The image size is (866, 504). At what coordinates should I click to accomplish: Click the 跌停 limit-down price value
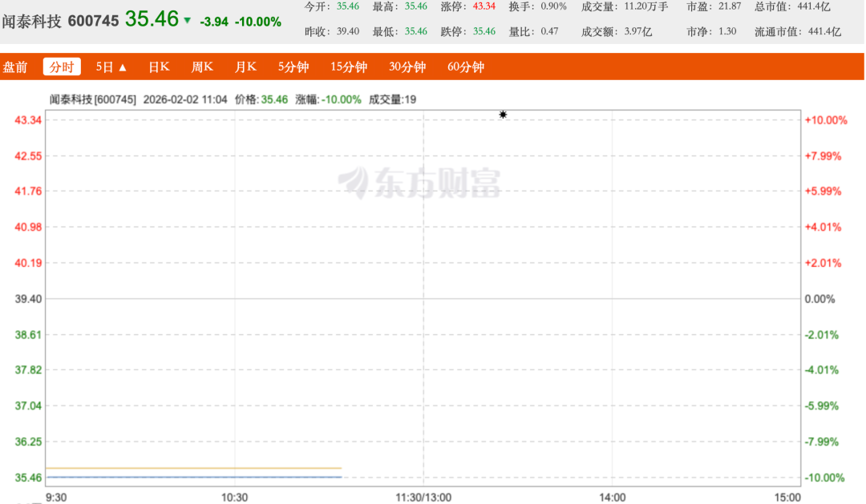pyautogui.click(x=484, y=31)
